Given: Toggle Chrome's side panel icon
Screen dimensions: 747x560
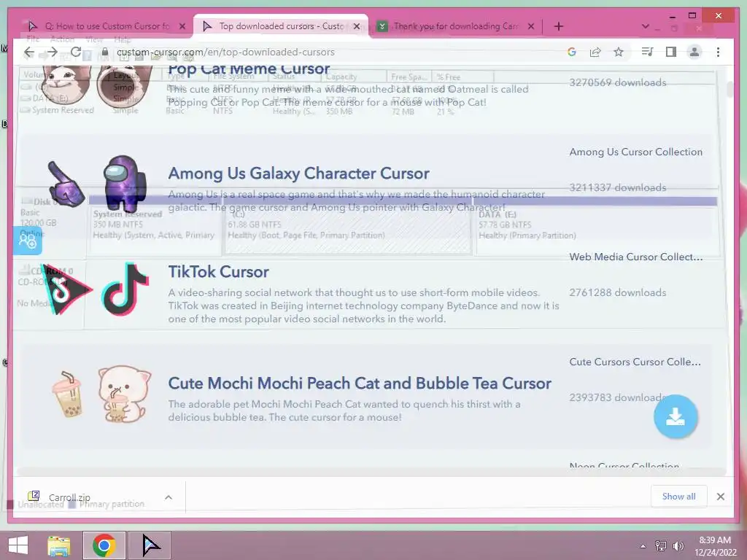Looking at the screenshot, I should pos(671,52).
